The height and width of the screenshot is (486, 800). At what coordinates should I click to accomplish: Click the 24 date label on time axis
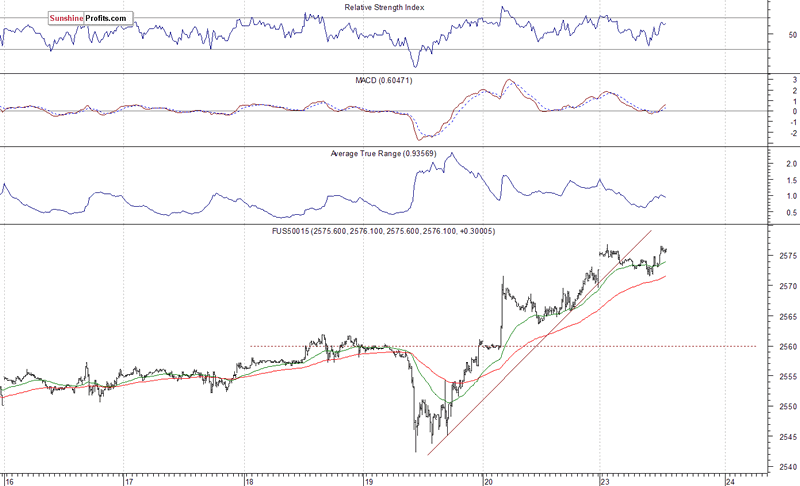(730, 481)
